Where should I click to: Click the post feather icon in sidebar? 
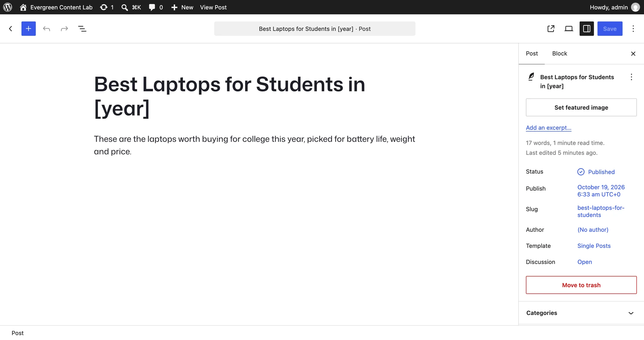coord(531,77)
